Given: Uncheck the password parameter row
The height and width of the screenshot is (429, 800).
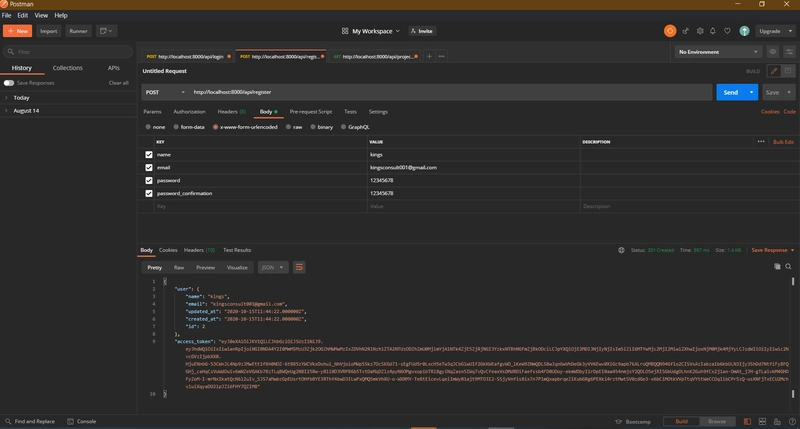Looking at the screenshot, I should click(148, 181).
